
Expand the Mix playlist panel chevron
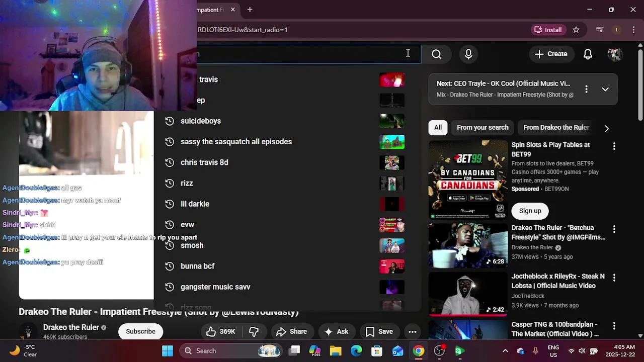[x=605, y=89]
